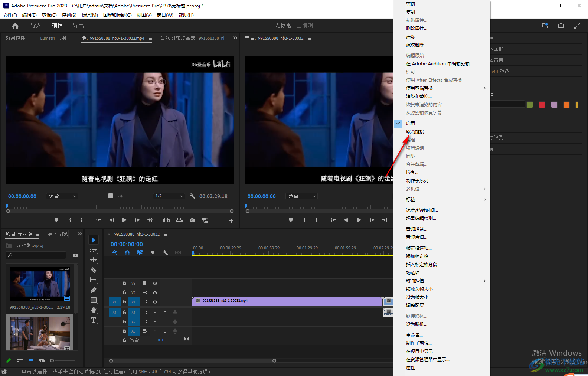
Task: Click the Insert button in the source monitor
Action: click(166, 220)
